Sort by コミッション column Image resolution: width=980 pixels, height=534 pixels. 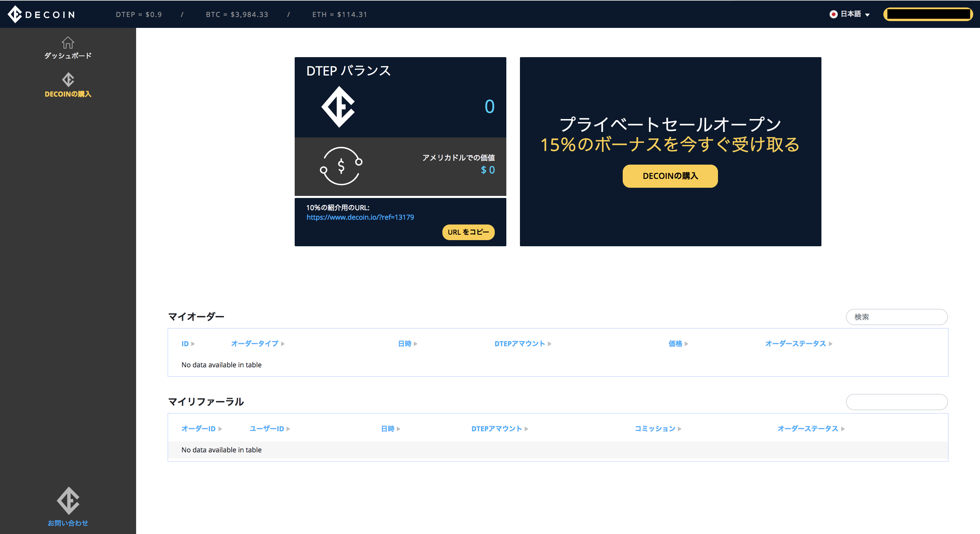click(658, 429)
